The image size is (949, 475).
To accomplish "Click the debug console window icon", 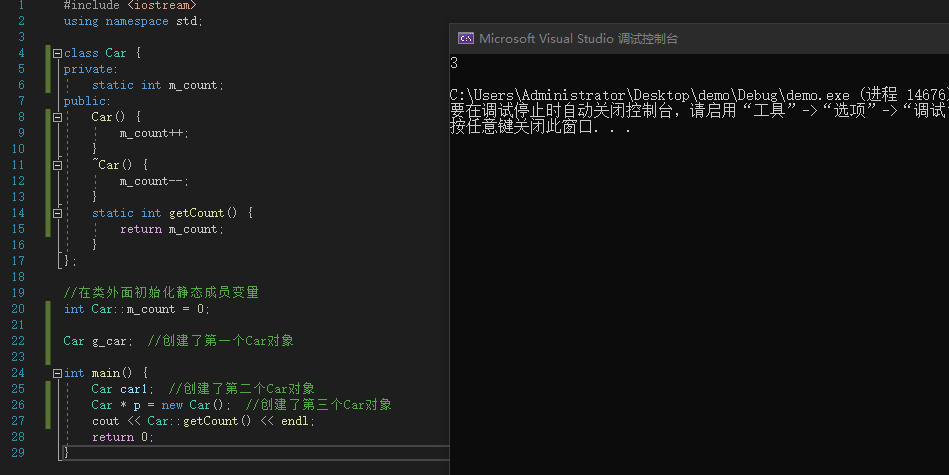I will 465,39.
